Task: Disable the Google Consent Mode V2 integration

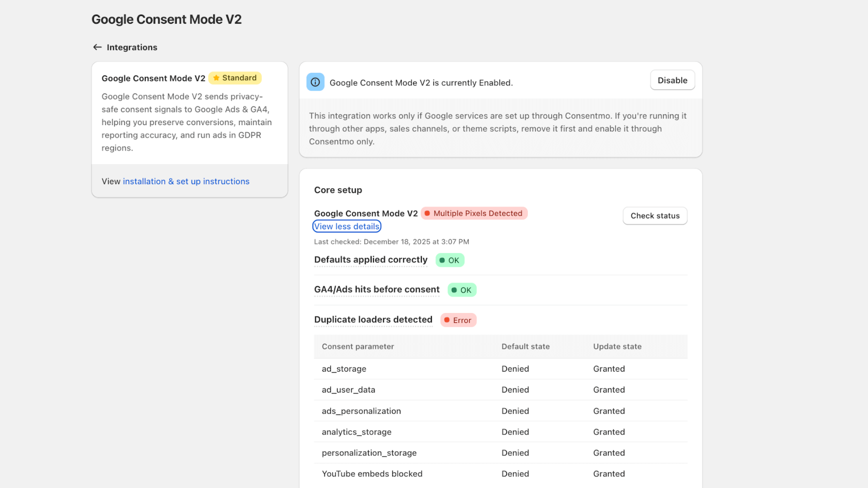Action: pyautogui.click(x=672, y=80)
